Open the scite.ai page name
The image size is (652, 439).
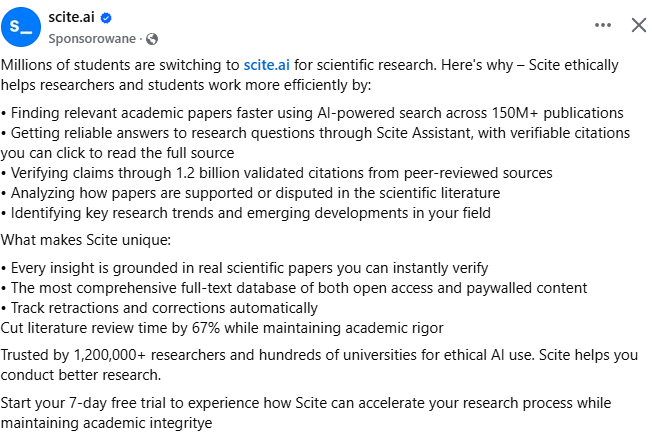72,17
